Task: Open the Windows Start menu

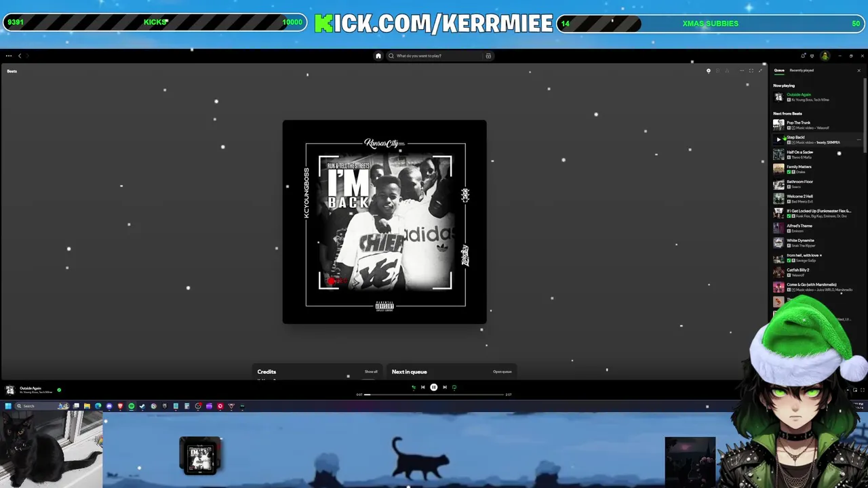Action: click(x=8, y=406)
